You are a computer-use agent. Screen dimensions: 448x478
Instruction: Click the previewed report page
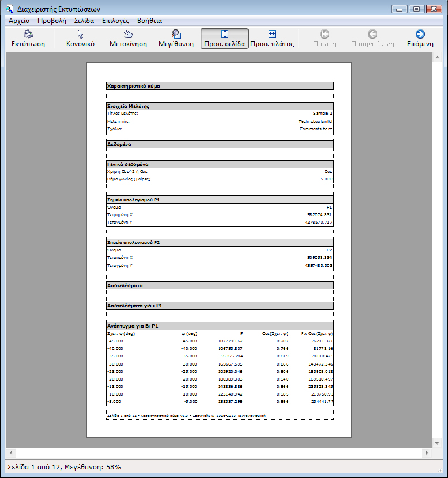point(219,249)
